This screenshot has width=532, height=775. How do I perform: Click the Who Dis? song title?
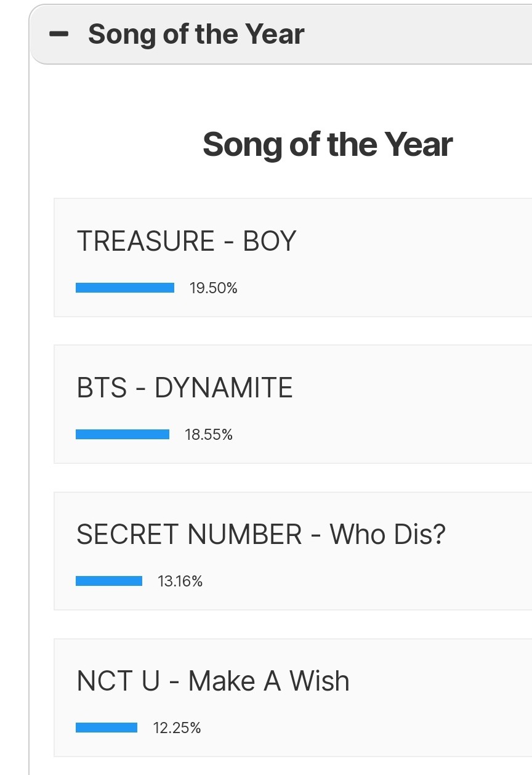click(x=387, y=534)
